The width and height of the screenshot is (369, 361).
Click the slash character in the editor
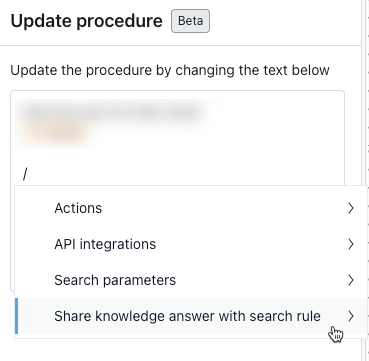tap(25, 174)
